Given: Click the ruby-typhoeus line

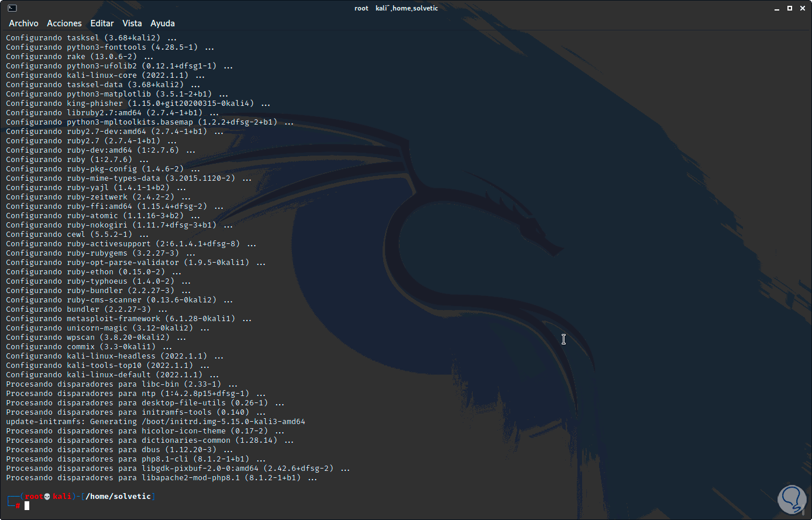Looking at the screenshot, I should [98, 281].
